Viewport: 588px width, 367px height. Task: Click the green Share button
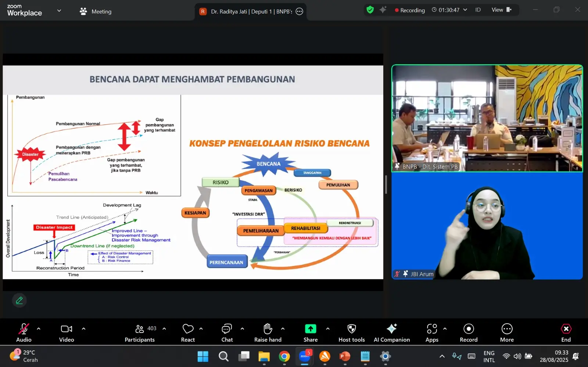pos(311,332)
